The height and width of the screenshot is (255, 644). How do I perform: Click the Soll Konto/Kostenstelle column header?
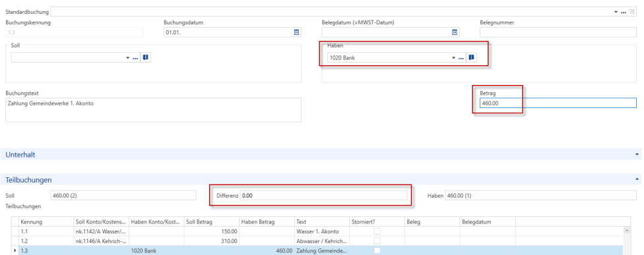[102, 222]
